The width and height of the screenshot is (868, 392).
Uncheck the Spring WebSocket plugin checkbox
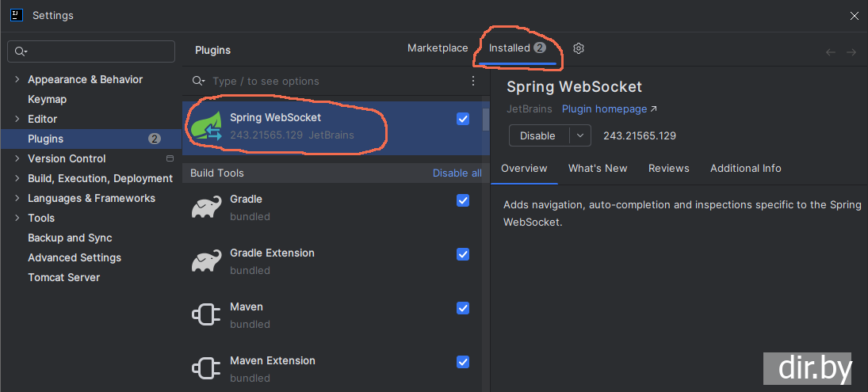point(463,119)
